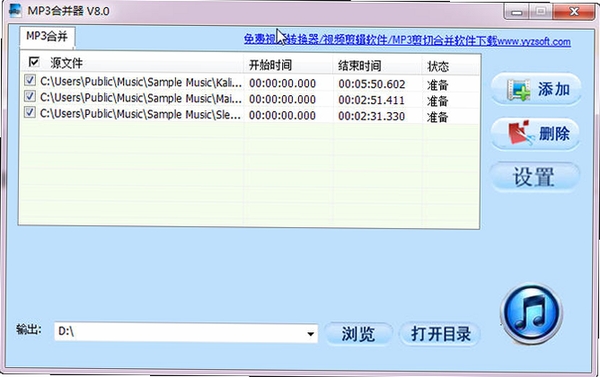Click the 添加 add files button
Screen dimensions: 600x377
[x=536, y=89]
